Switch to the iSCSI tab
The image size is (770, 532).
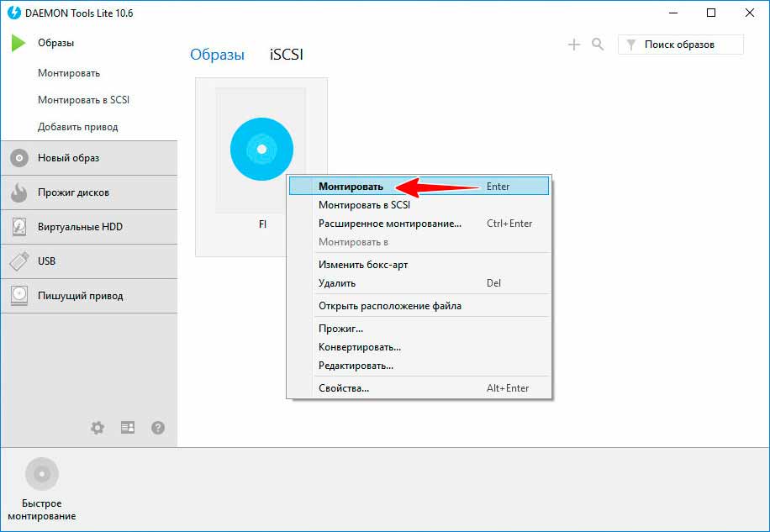click(287, 54)
